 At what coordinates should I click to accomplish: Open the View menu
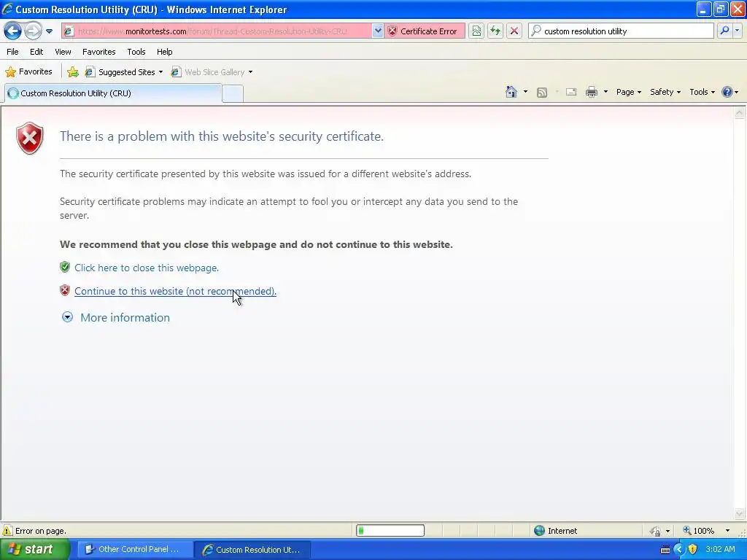pyautogui.click(x=63, y=52)
